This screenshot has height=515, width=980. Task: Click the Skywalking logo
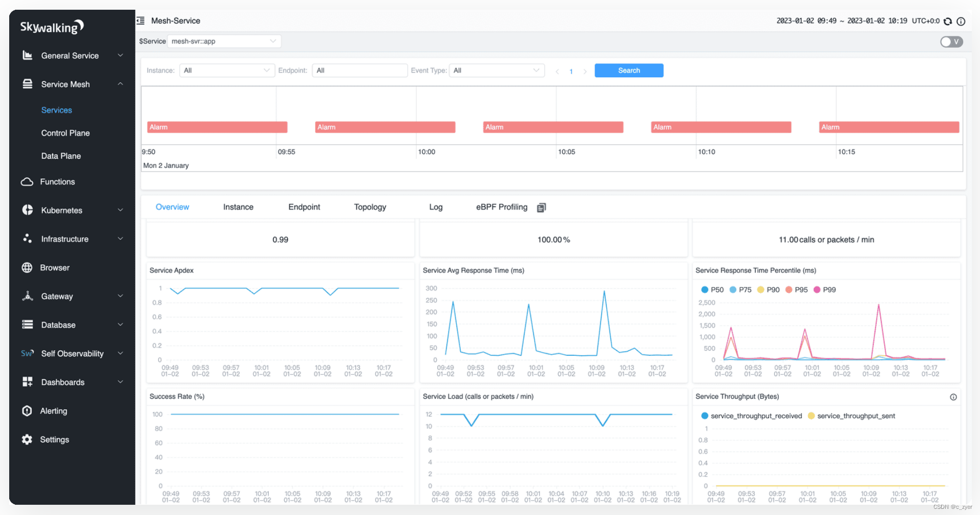point(52,27)
